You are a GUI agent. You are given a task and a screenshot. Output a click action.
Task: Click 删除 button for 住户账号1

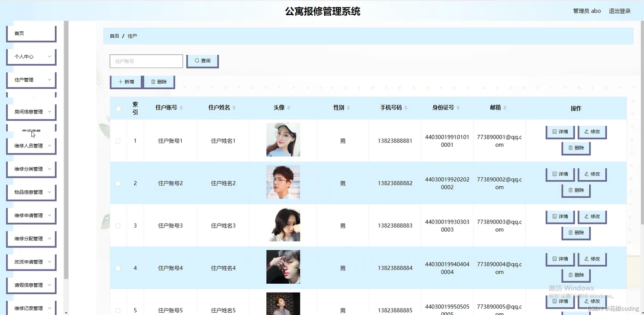pyautogui.click(x=576, y=148)
